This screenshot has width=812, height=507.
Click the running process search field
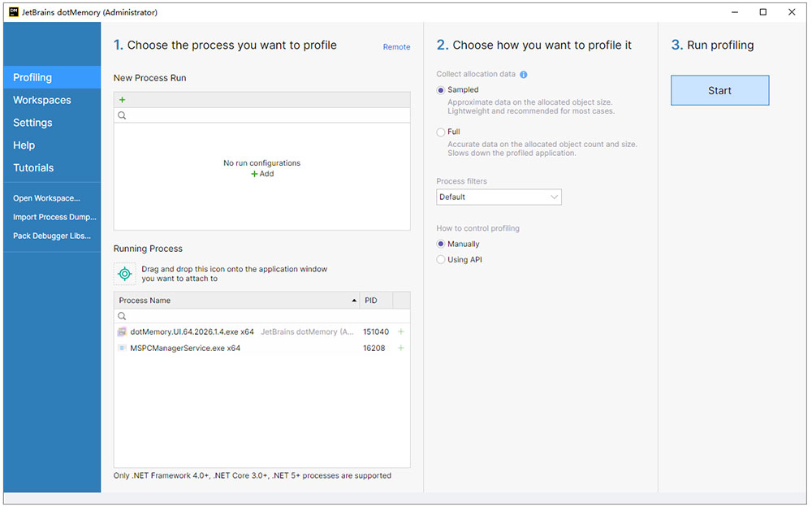pos(262,316)
